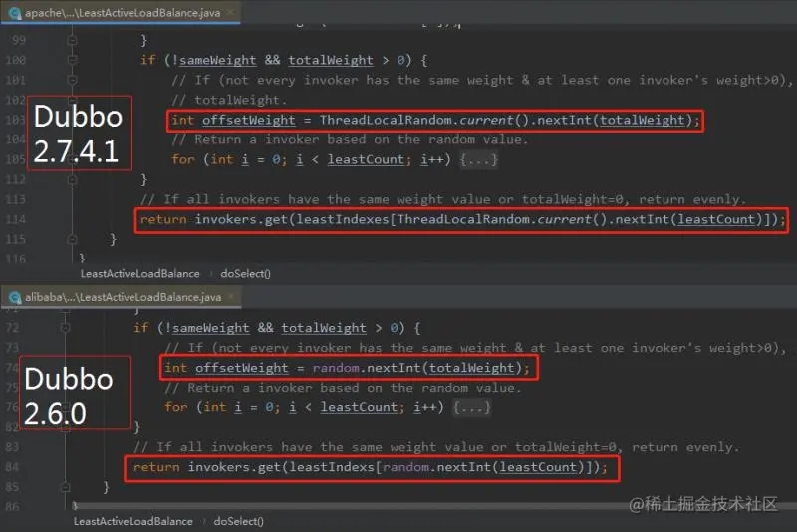Expand the folded for loop at line 105
The image size is (797, 532).
(479, 160)
